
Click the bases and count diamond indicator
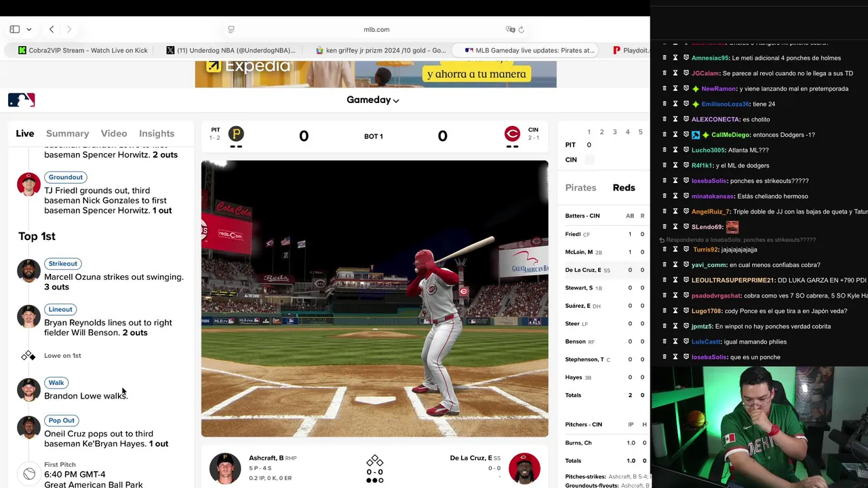[375, 469]
